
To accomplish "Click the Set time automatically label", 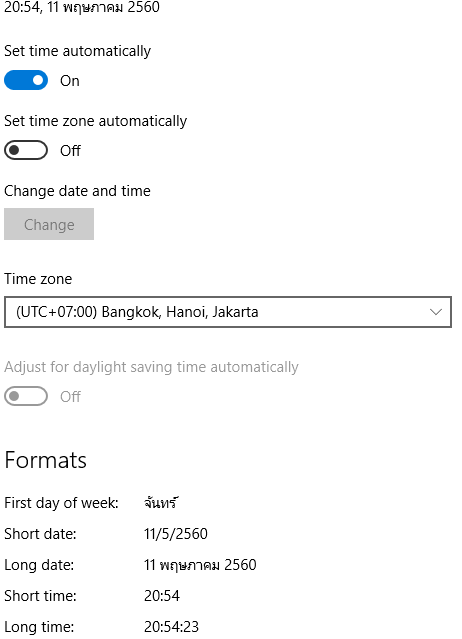I will pos(77,51).
